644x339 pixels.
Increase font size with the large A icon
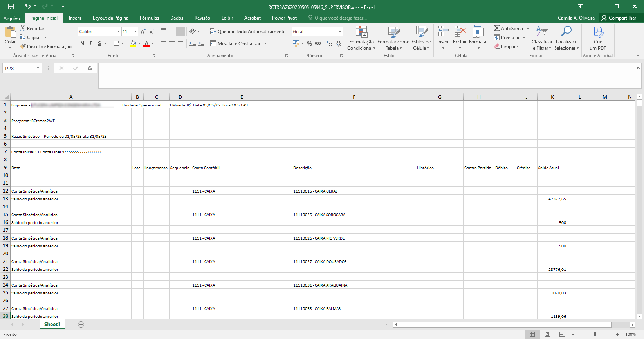pyautogui.click(x=143, y=31)
